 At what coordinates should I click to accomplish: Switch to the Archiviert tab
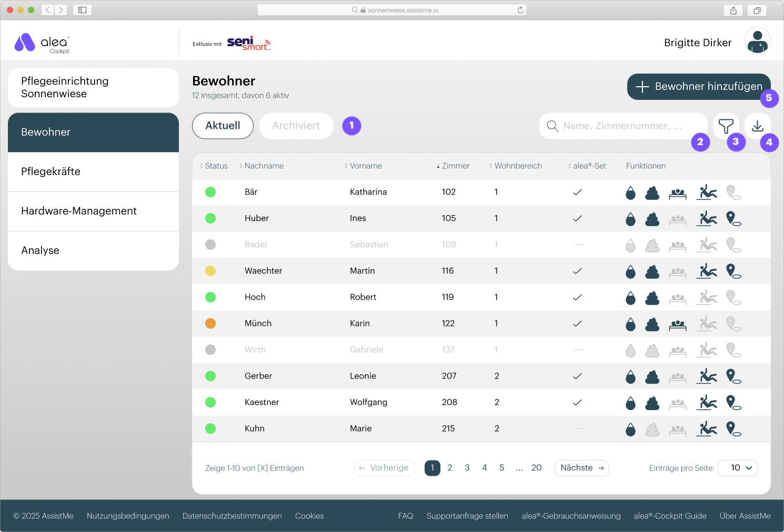pos(296,126)
